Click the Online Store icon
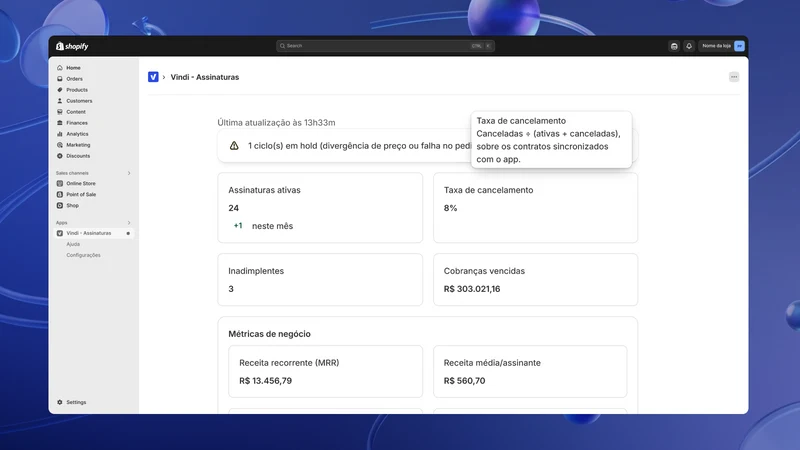This screenshot has width=800, height=450. [60, 184]
